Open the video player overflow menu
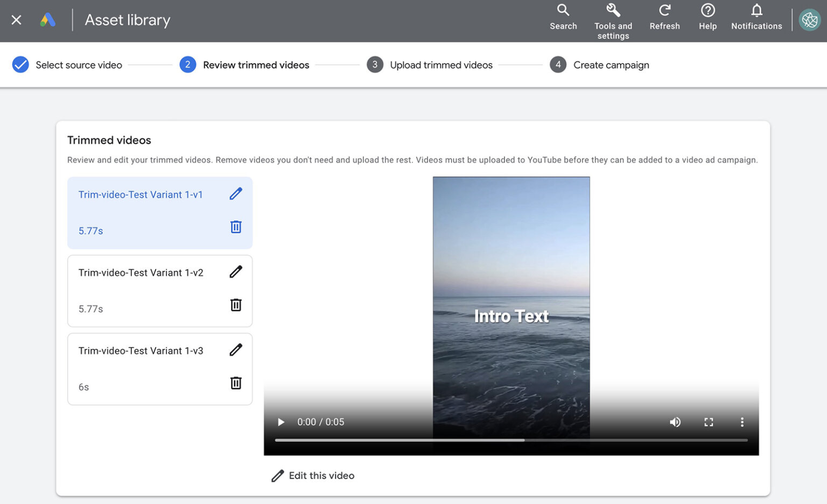 tap(742, 422)
